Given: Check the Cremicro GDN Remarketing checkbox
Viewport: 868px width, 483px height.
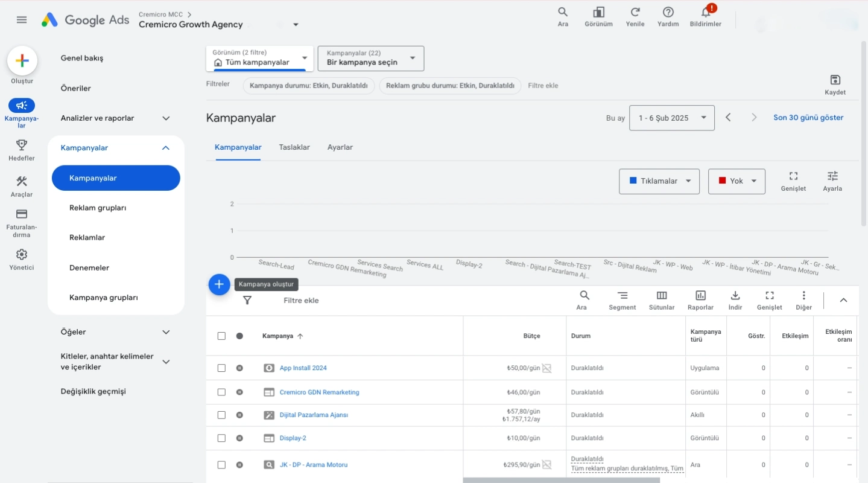Looking at the screenshot, I should pos(221,392).
